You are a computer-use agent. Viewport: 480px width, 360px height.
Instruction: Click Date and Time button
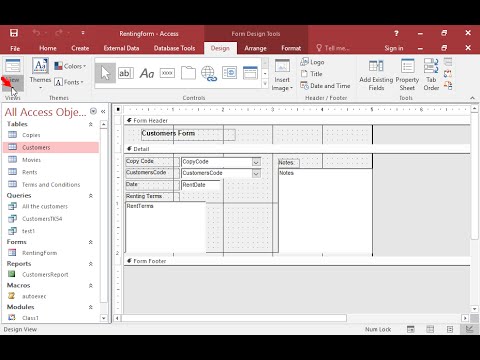click(325, 86)
